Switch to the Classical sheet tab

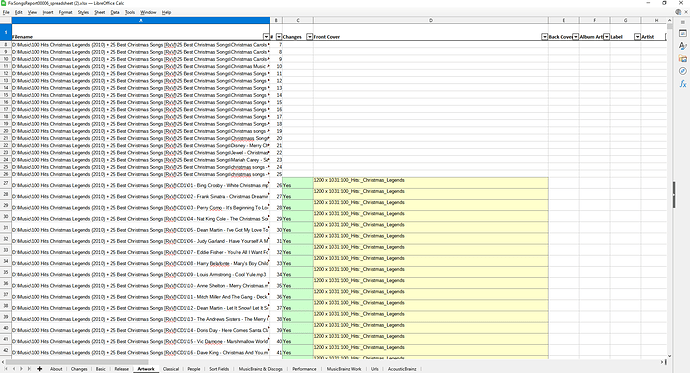pyautogui.click(x=171, y=369)
